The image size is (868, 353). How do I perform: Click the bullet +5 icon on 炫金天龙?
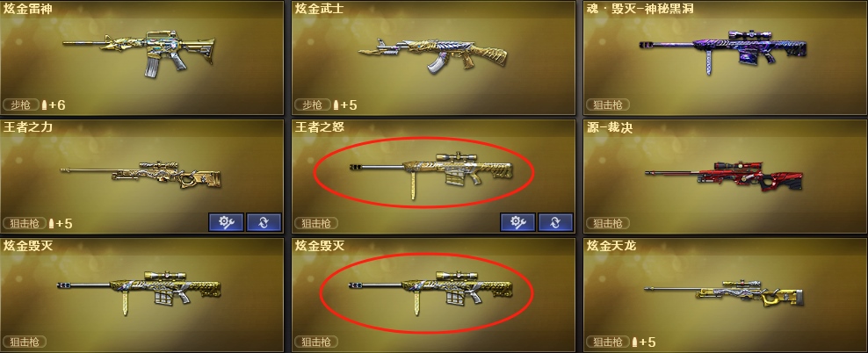tap(644, 342)
